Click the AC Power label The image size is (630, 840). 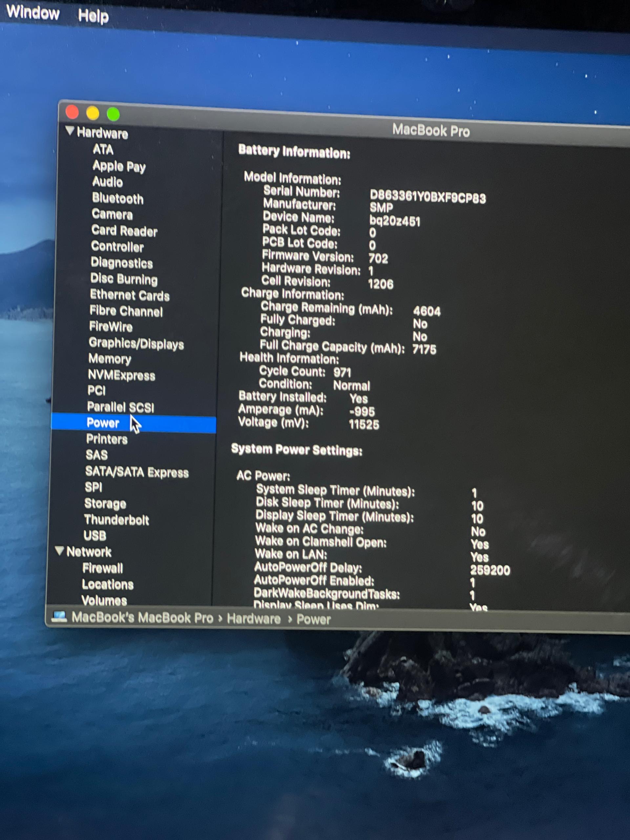tap(263, 475)
